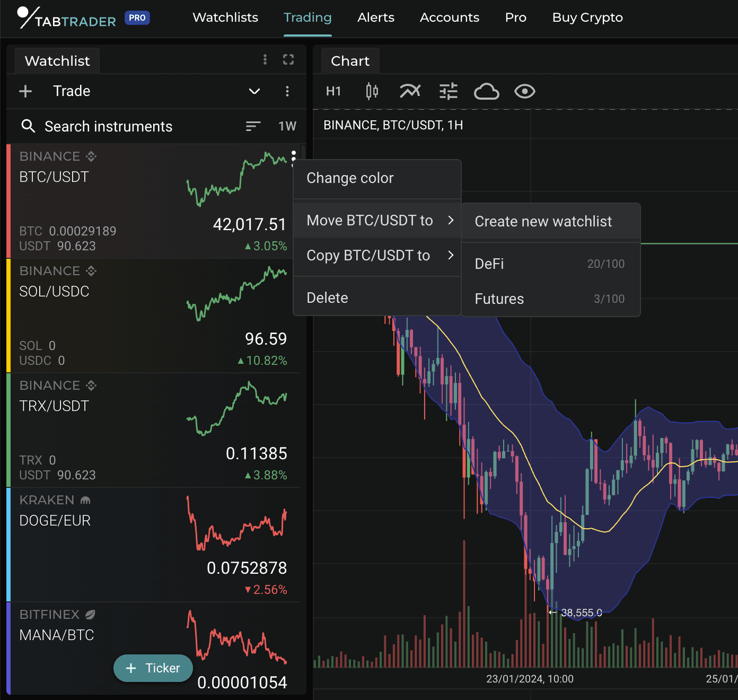Image resolution: width=738 pixels, height=700 pixels.
Task: Open Watchlist panel three-dot options
Action: (x=265, y=59)
